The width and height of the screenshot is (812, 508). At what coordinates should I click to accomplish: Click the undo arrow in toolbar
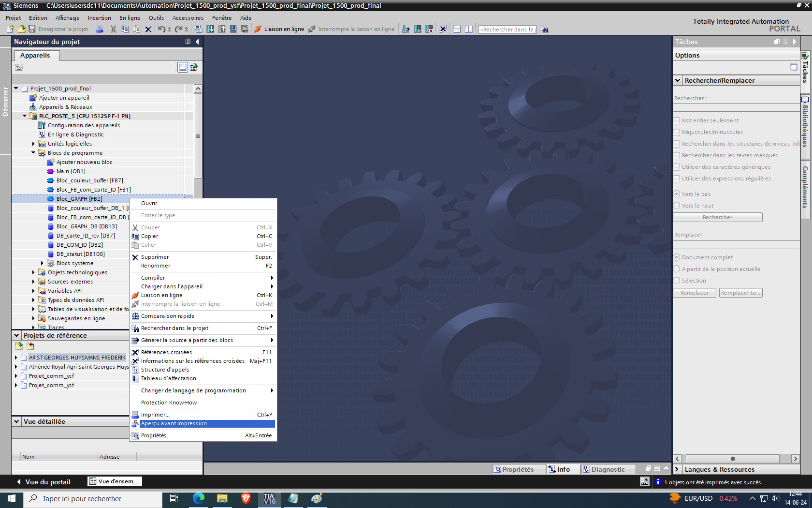click(161, 29)
